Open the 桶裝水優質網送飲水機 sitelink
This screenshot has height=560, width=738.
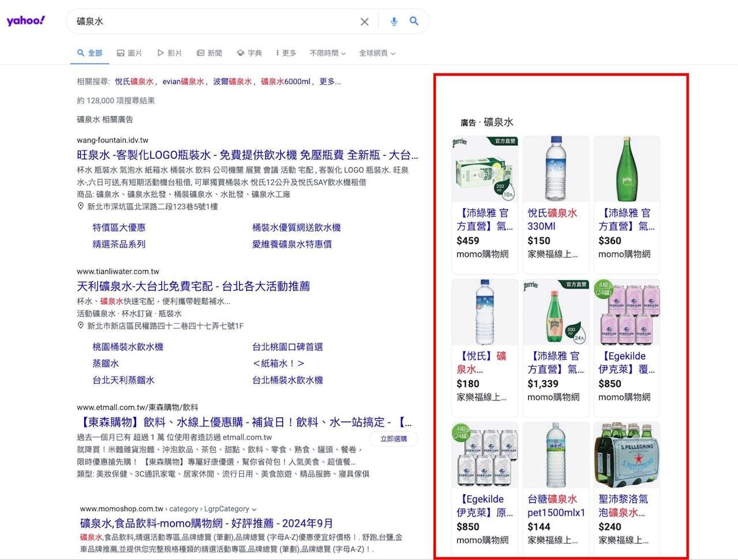click(x=296, y=228)
